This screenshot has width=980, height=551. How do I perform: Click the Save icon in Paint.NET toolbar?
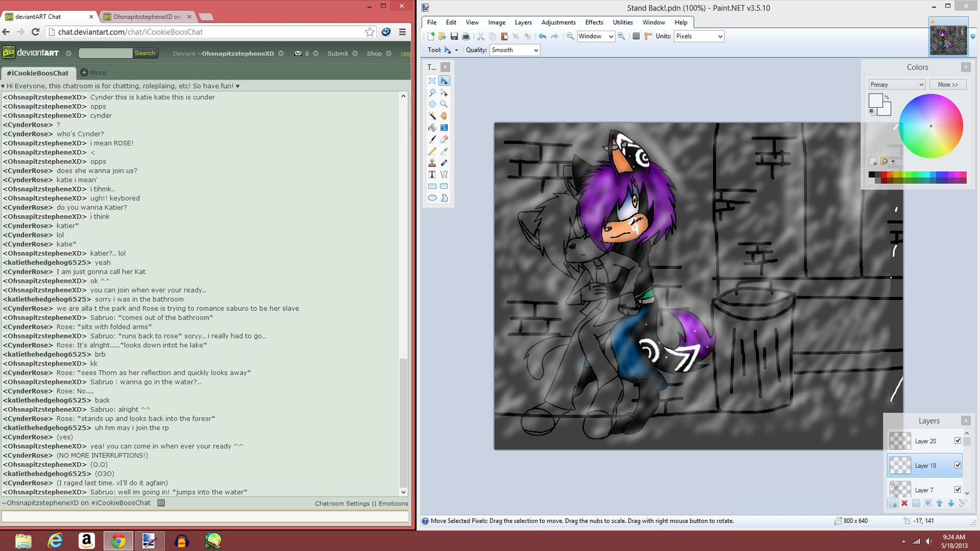click(x=454, y=36)
